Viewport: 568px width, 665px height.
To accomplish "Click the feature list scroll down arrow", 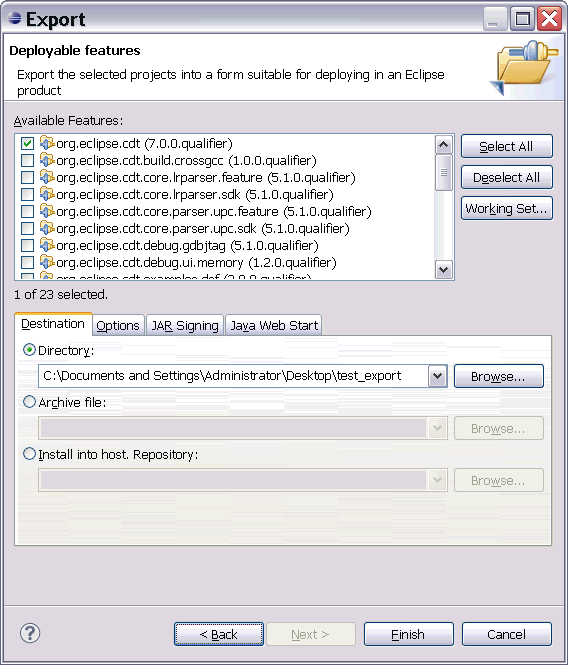I will [x=444, y=269].
